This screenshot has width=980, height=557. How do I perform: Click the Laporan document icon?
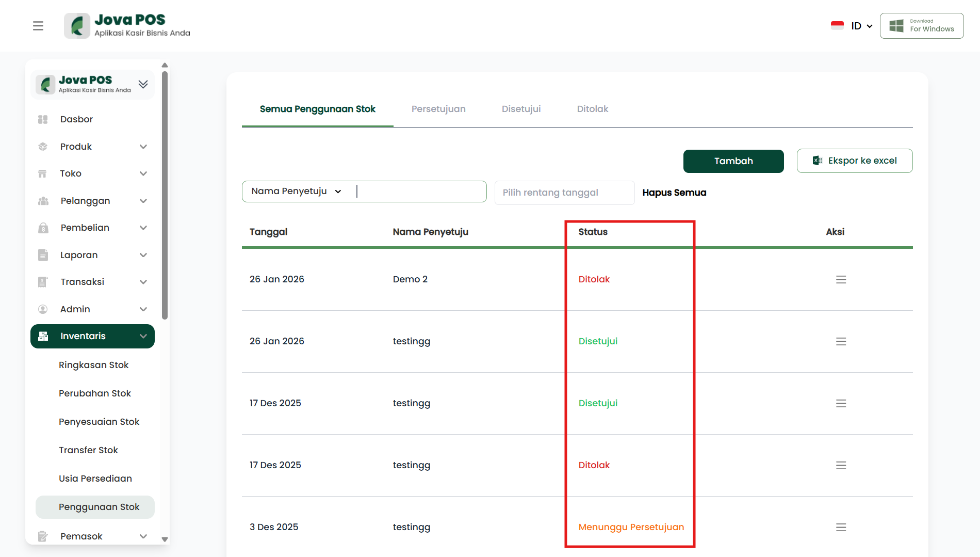point(43,255)
